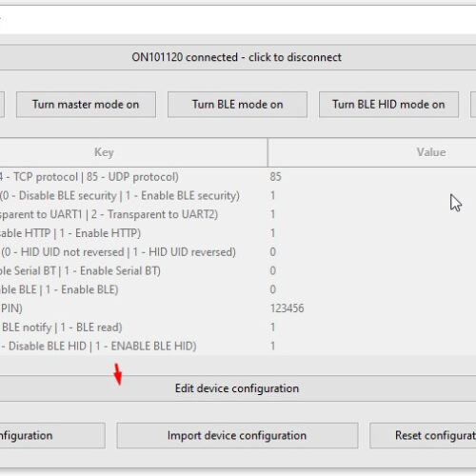Screen dimensions: 476x476
Task: Click the Reset configuration button
Action: [x=423, y=435]
